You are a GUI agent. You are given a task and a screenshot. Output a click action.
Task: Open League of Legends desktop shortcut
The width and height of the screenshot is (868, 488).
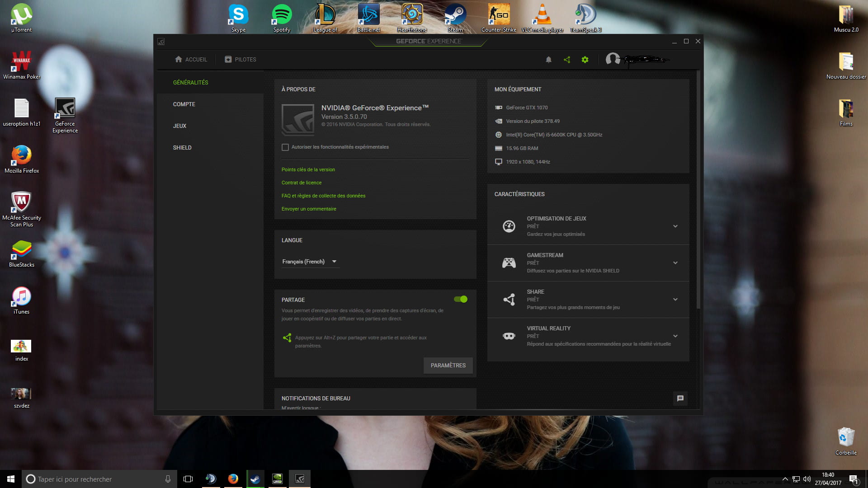click(x=325, y=18)
